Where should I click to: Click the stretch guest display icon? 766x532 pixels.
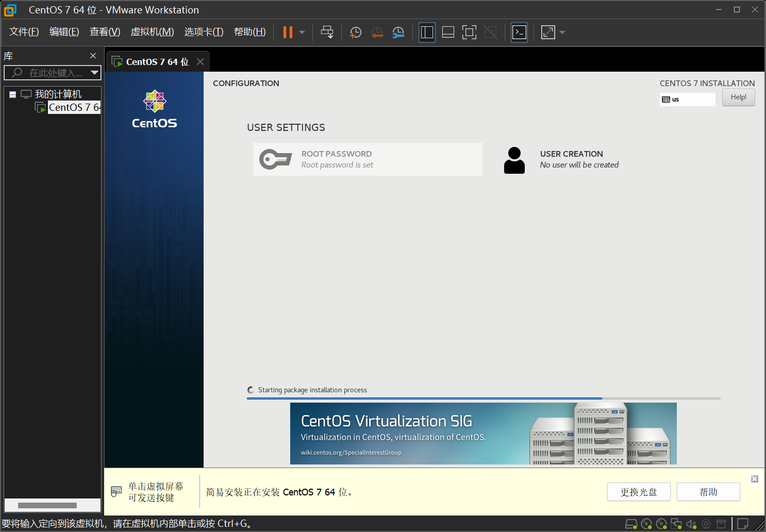click(x=548, y=32)
